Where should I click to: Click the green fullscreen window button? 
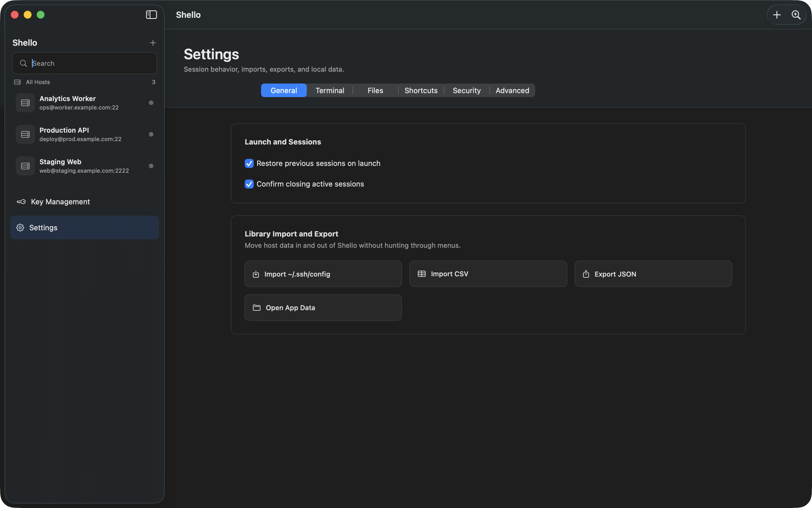pos(41,15)
